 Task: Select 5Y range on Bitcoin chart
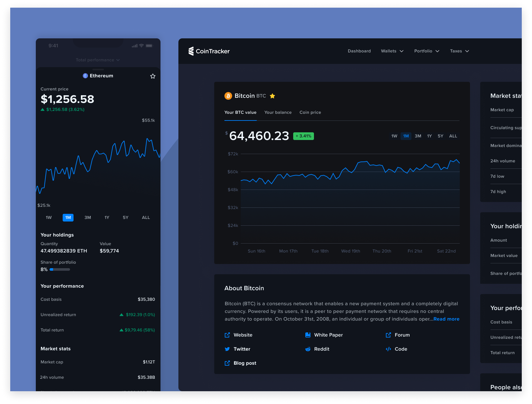(441, 136)
